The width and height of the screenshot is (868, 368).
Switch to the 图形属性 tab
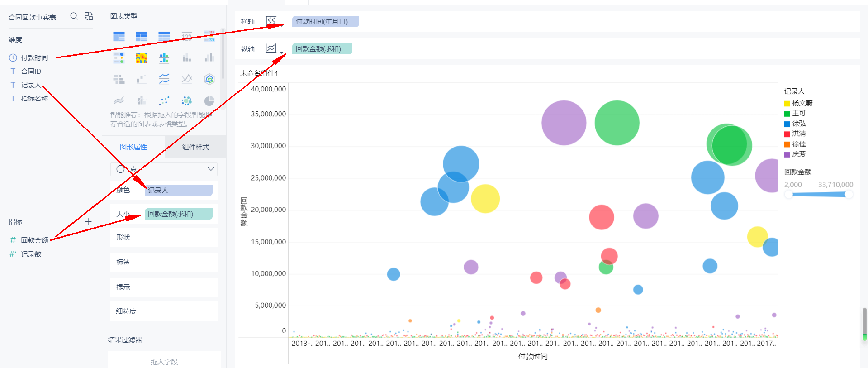(133, 147)
